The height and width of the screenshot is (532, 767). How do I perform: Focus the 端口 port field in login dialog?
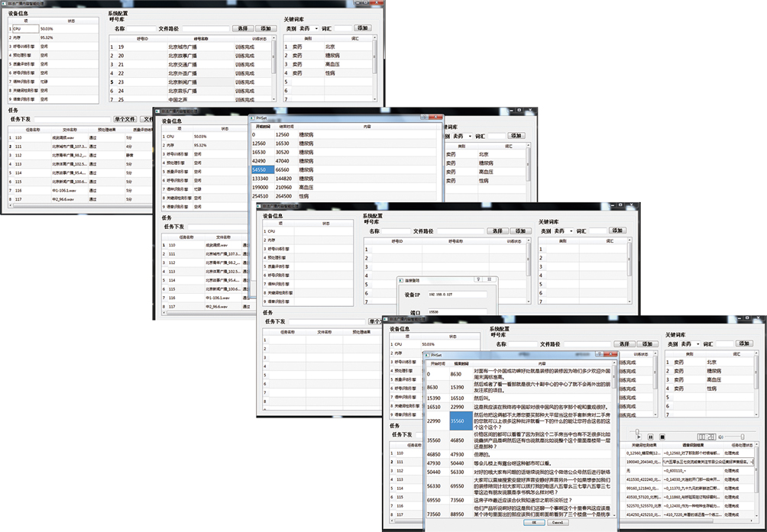[x=457, y=311]
